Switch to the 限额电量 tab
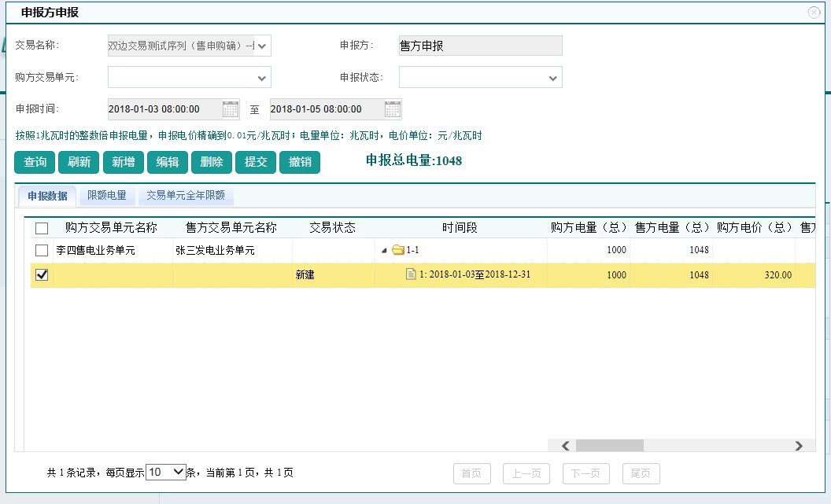The height and width of the screenshot is (504, 831). 107,196
